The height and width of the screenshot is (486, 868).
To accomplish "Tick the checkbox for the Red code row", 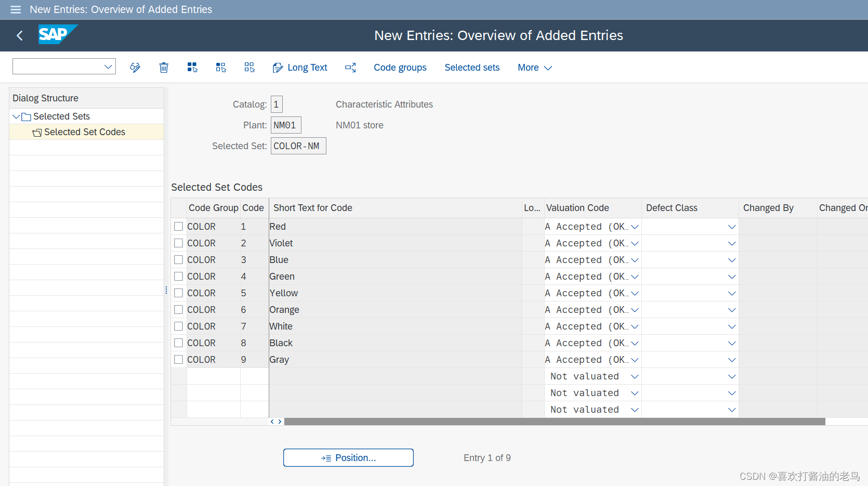I will click(178, 226).
